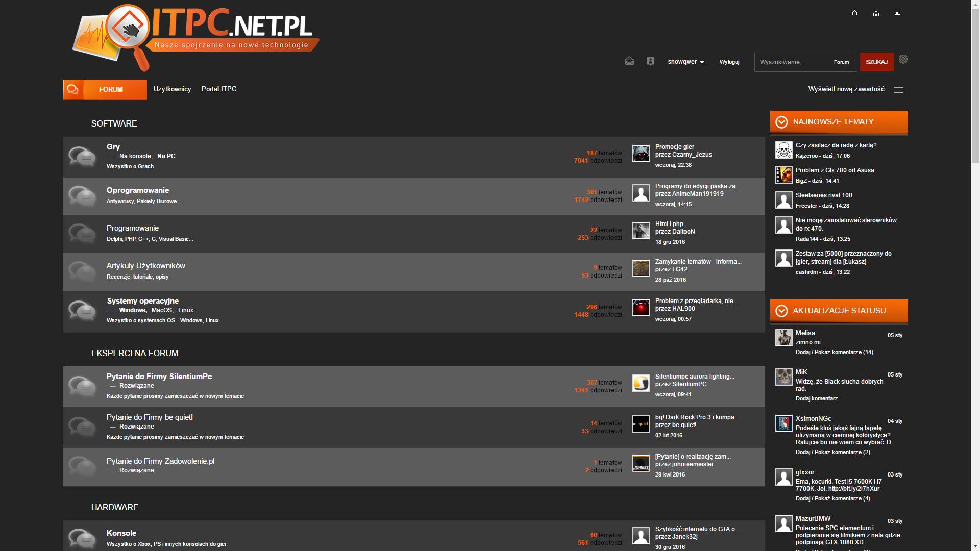
Task: Open the notifications person icon
Action: [650, 61]
